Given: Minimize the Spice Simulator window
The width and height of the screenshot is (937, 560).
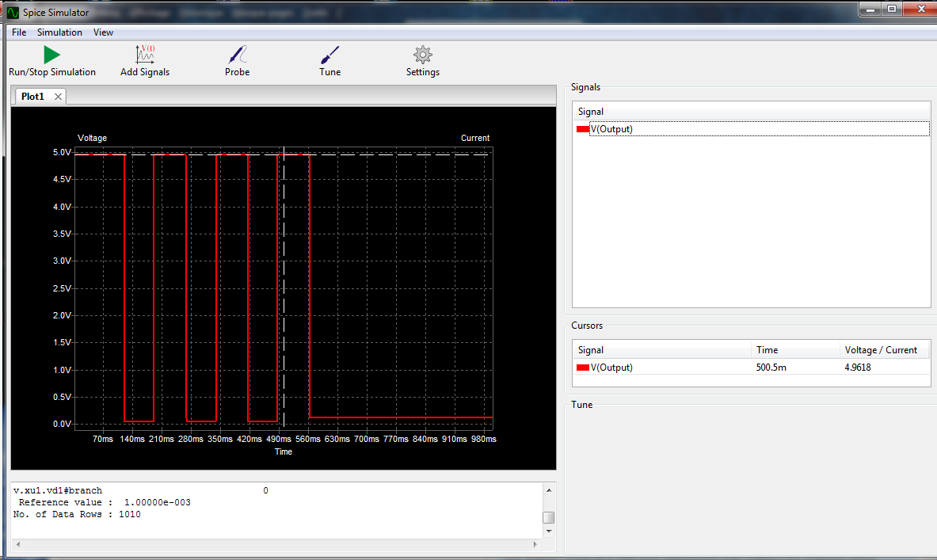Looking at the screenshot, I should (870, 9).
